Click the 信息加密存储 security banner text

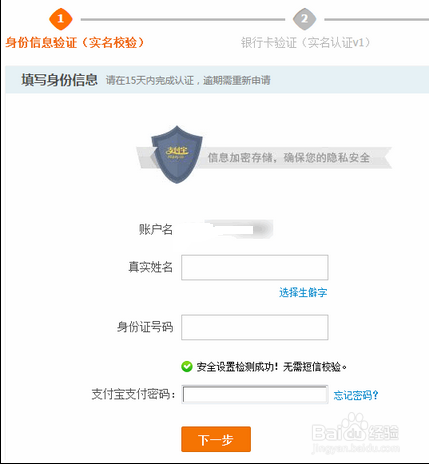[289, 157]
